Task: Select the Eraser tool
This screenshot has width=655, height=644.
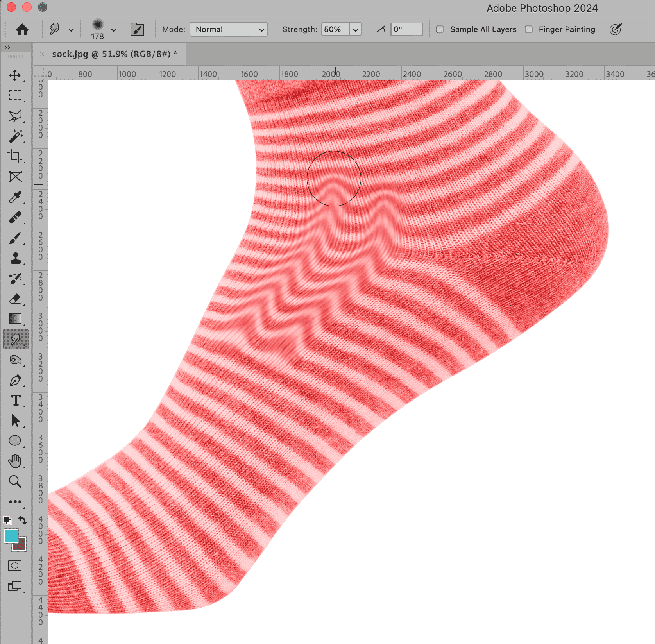Action: coord(15,299)
